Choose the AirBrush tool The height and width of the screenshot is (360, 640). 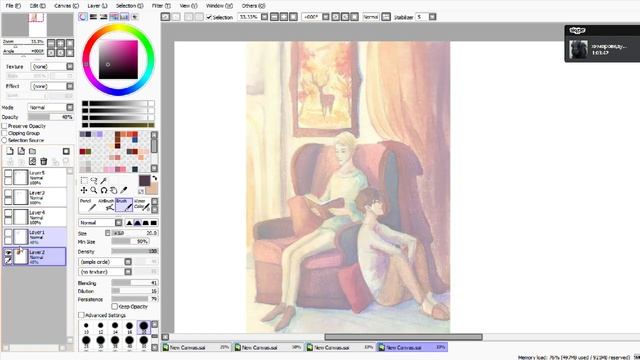[x=106, y=205]
